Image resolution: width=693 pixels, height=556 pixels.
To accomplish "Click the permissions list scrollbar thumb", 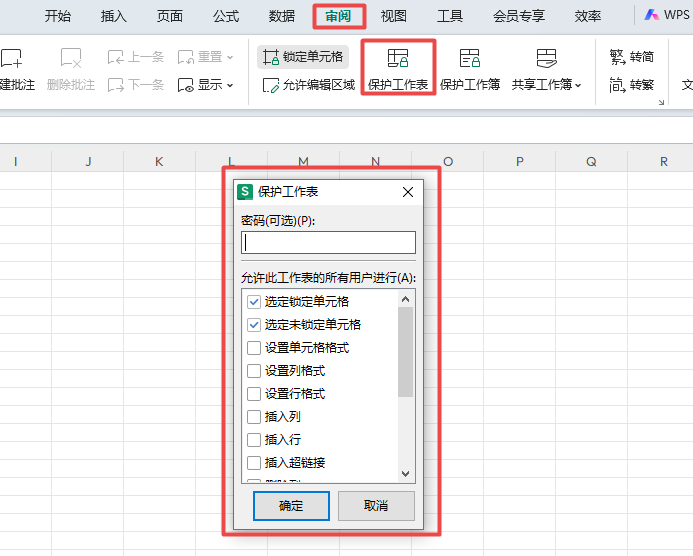I will pyautogui.click(x=405, y=352).
